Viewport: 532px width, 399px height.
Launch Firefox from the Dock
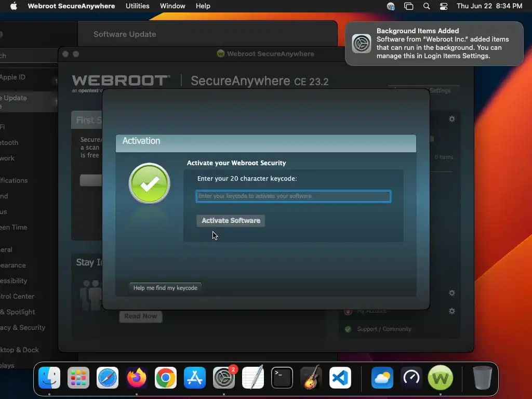[x=137, y=377]
